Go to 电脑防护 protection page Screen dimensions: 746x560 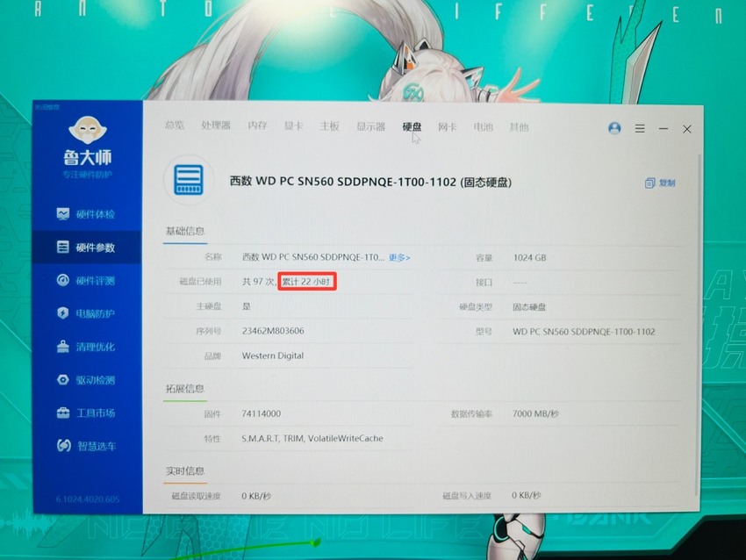tap(86, 313)
